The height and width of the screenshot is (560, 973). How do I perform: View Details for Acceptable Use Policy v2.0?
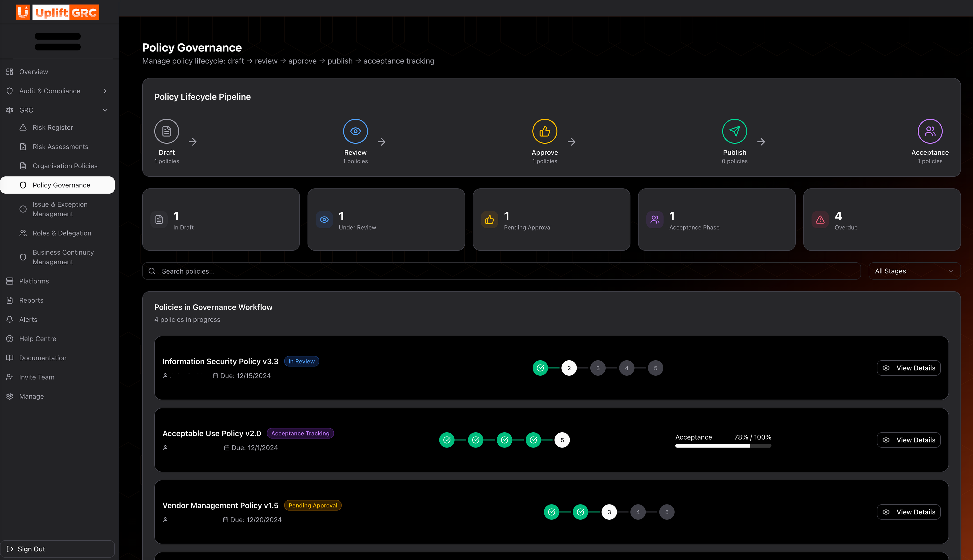pos(908,440)
